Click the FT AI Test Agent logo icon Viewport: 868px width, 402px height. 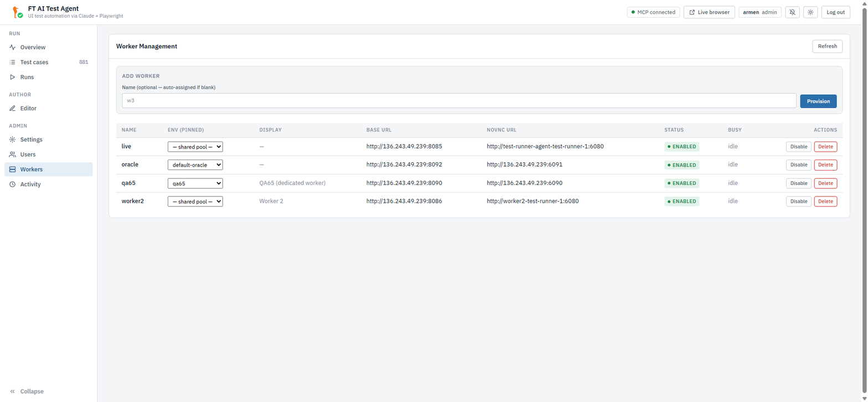pos(17,12)
